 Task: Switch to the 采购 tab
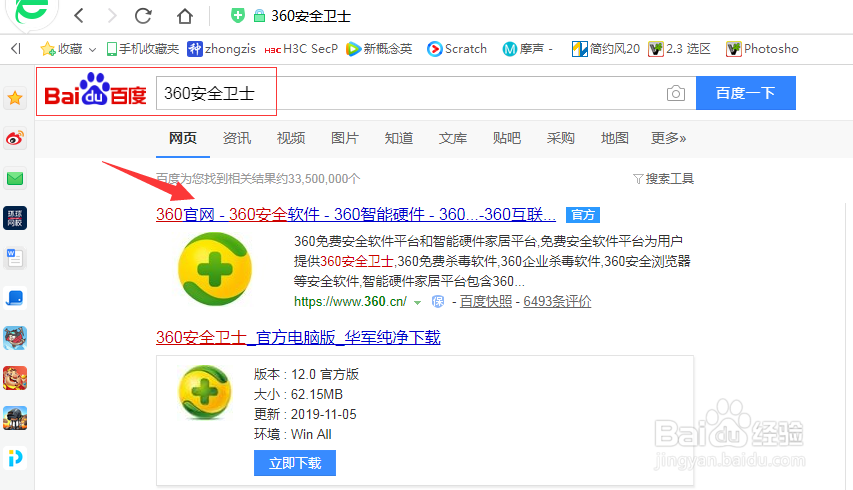[x=560, y=138]
